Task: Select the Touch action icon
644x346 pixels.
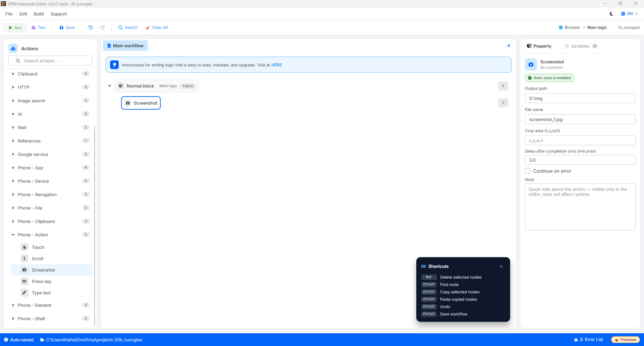Action: (24, 247)
